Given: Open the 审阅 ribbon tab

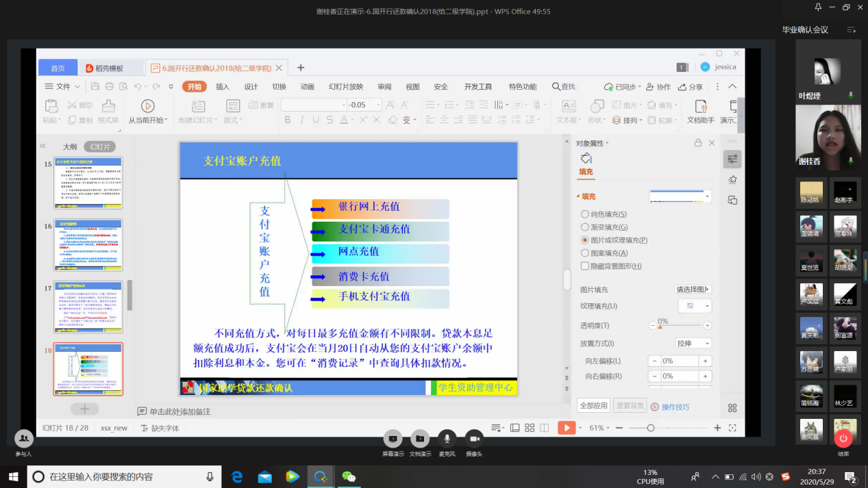Looking at the screenshot, I should 384,87.
